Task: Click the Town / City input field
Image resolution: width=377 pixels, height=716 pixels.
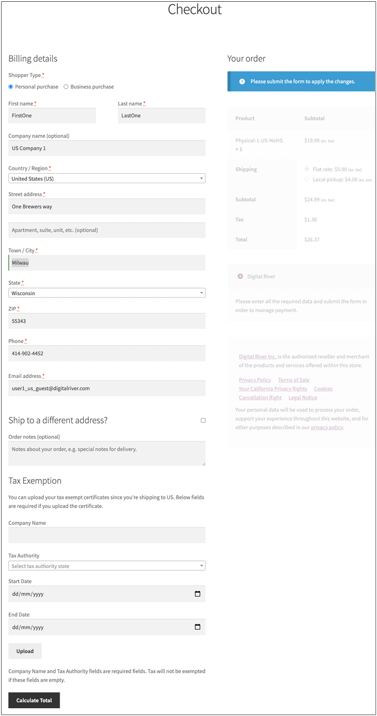Action: click(107, 263)
